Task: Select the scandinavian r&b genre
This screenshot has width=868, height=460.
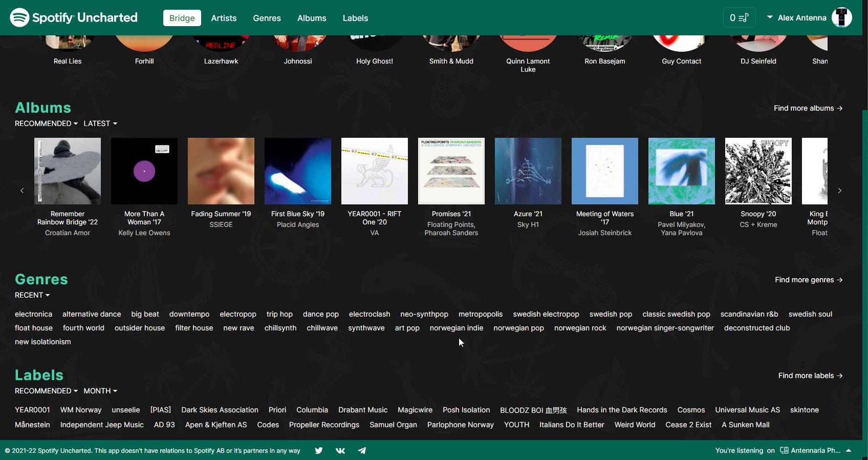Action: 749,314
